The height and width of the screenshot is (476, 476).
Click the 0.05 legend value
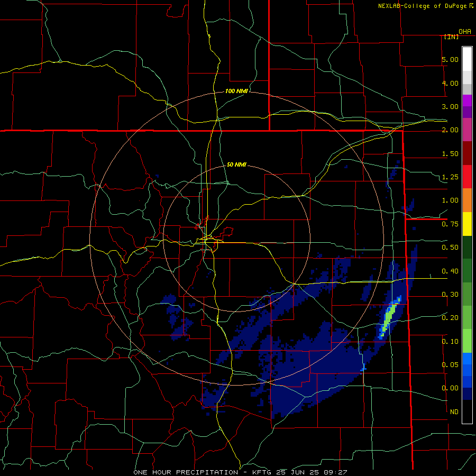pos(450,364)
